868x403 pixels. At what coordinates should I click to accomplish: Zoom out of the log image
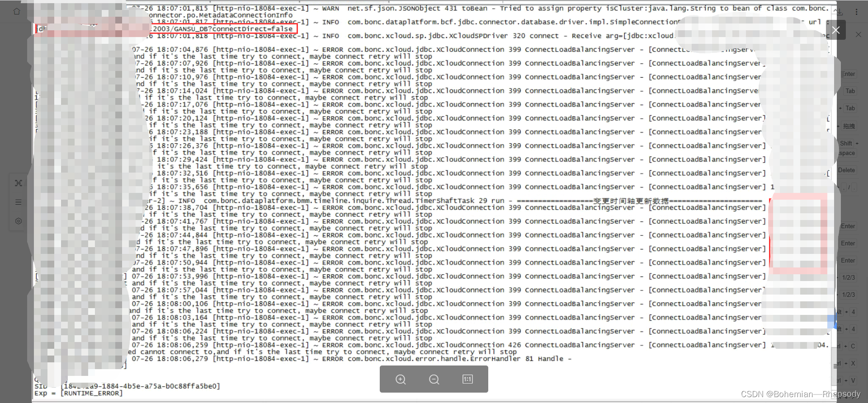coord(434,380)
